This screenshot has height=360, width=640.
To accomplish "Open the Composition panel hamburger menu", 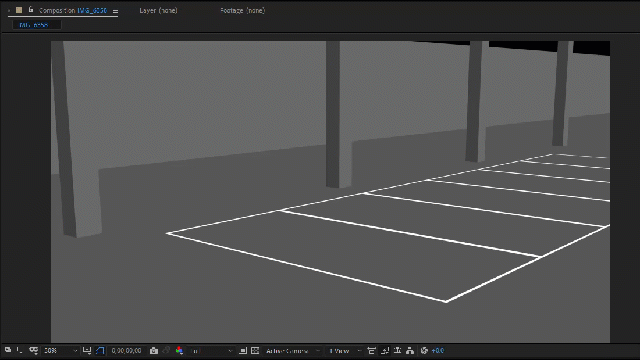I will pyautogui.click(x=116, y=11).
